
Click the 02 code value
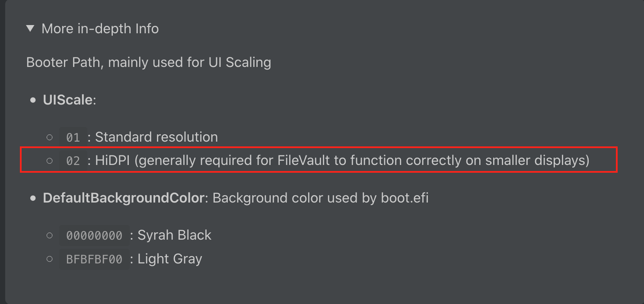tap(73, 161)
